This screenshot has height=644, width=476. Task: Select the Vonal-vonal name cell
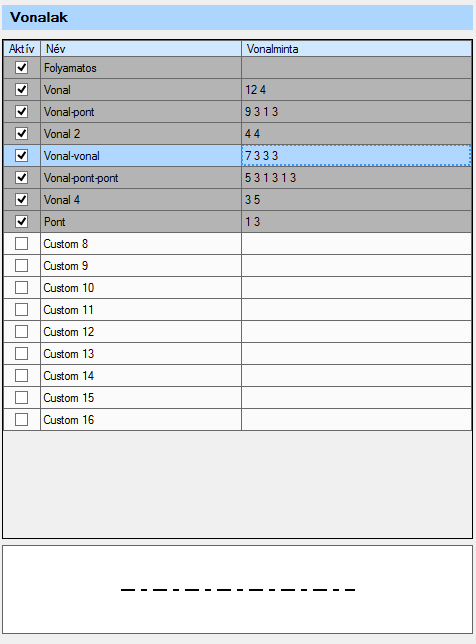(141, 156)
